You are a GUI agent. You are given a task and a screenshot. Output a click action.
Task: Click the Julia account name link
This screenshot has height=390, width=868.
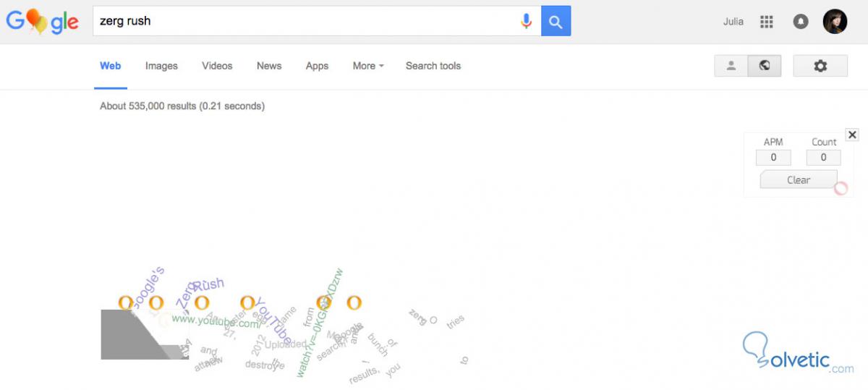click(733, 22)
